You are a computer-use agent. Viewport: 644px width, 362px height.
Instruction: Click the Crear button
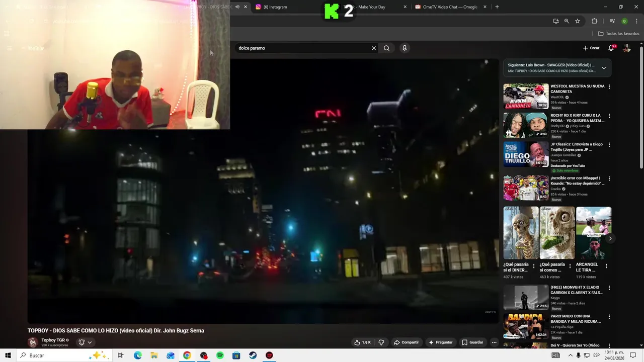[x=591, y=48]
